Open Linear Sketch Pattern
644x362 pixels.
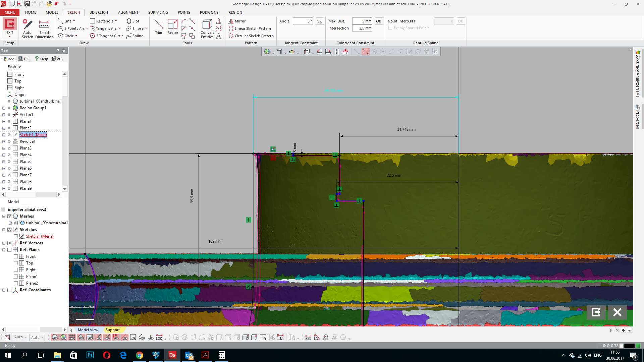[x=250, y=28]
